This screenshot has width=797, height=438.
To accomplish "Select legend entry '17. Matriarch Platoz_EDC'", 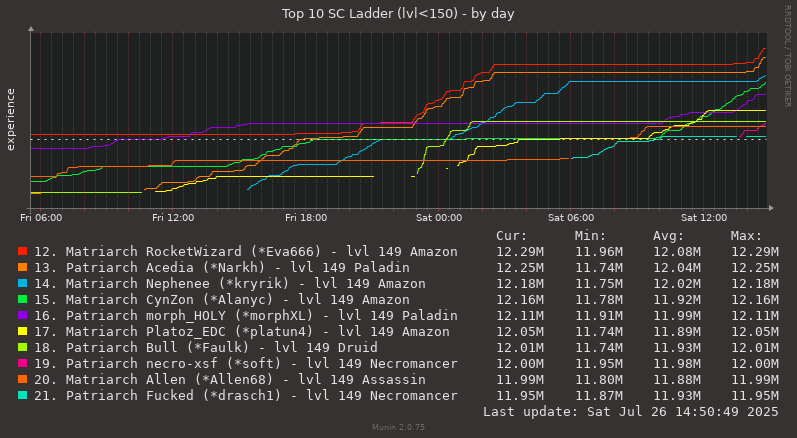I will (242, 331).
